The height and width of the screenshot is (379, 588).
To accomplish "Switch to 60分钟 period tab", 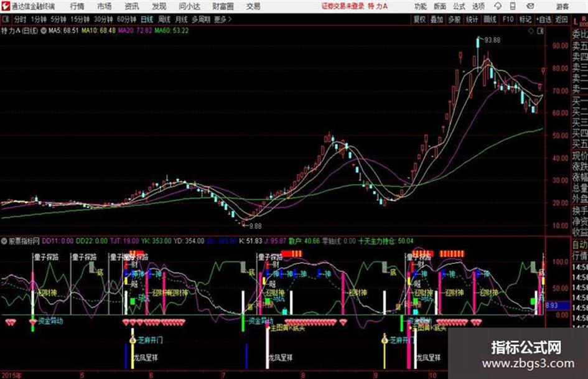I will click(126, 19).
